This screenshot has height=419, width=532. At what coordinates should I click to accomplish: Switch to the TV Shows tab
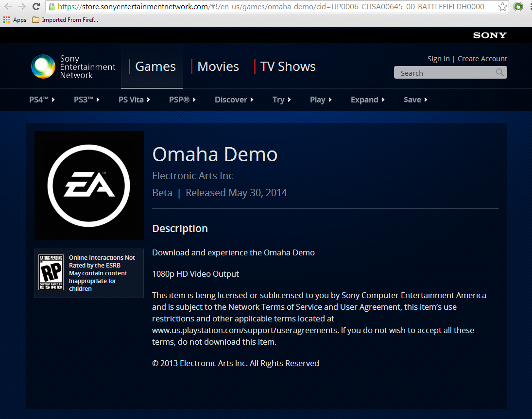tap(288, 67)
